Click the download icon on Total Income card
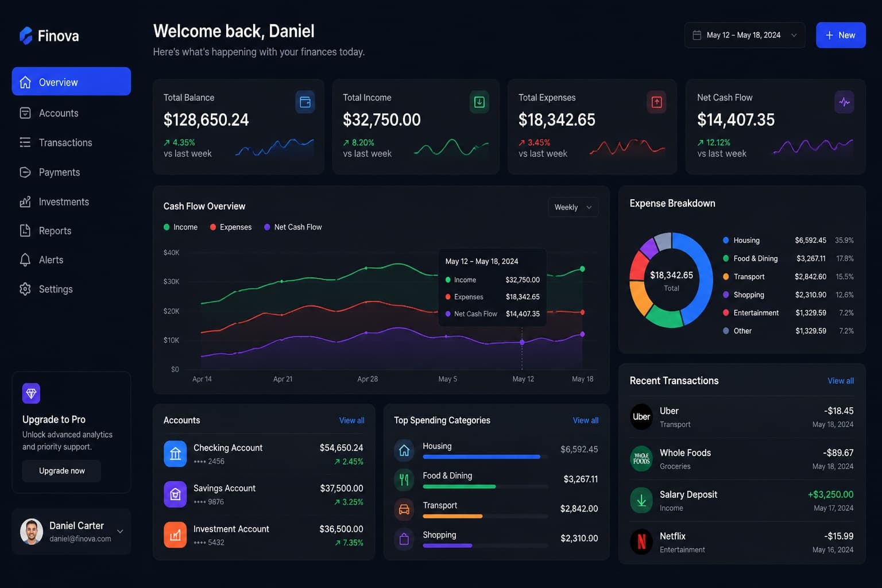 [x=479, y=102]
